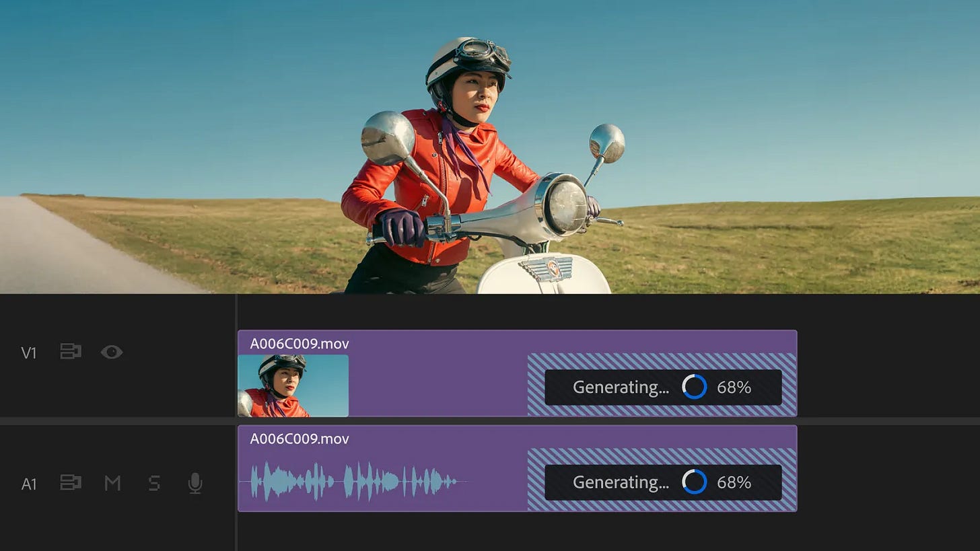This screenshot has height=551, width=980.
Task: Click the A1 source patching icon
Action: pyautogui.click(x=70, y=482)
